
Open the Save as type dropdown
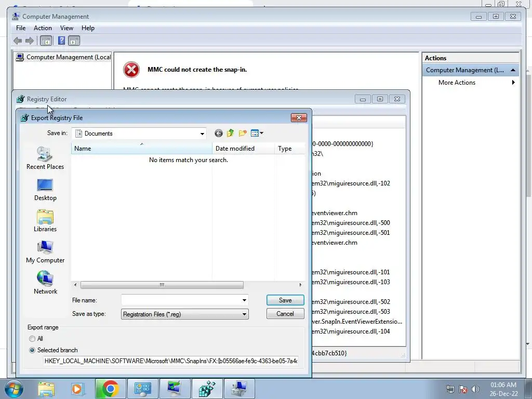point(184,314)
